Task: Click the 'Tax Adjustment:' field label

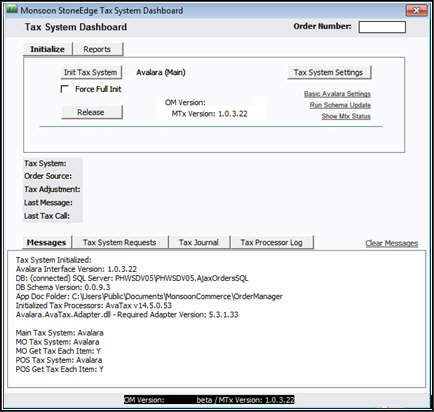Action: coord(52,189)
